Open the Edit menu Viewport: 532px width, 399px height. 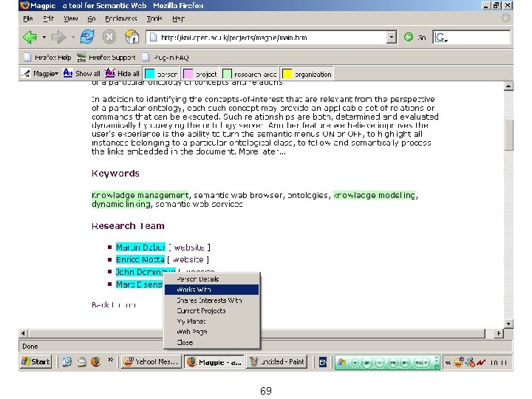coord(49,18)
